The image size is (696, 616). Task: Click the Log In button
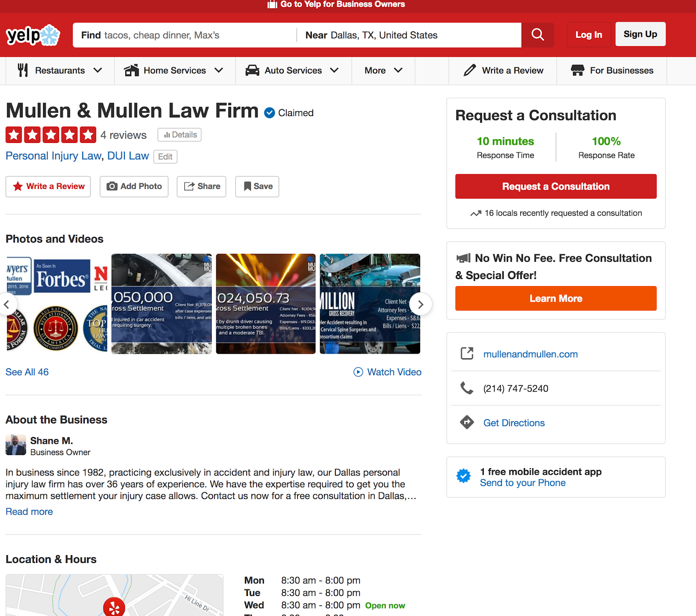tap(589, 35)
